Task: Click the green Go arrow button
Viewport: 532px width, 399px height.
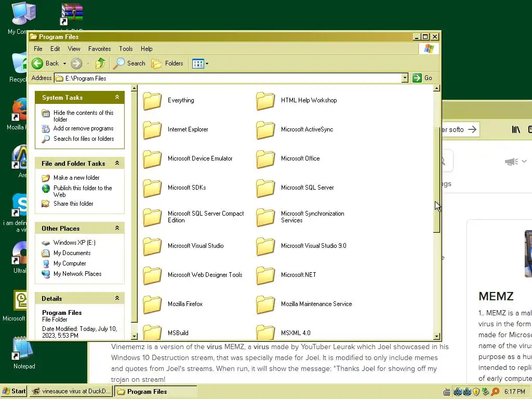Action: pyautogui.click(x=417, y=78)
